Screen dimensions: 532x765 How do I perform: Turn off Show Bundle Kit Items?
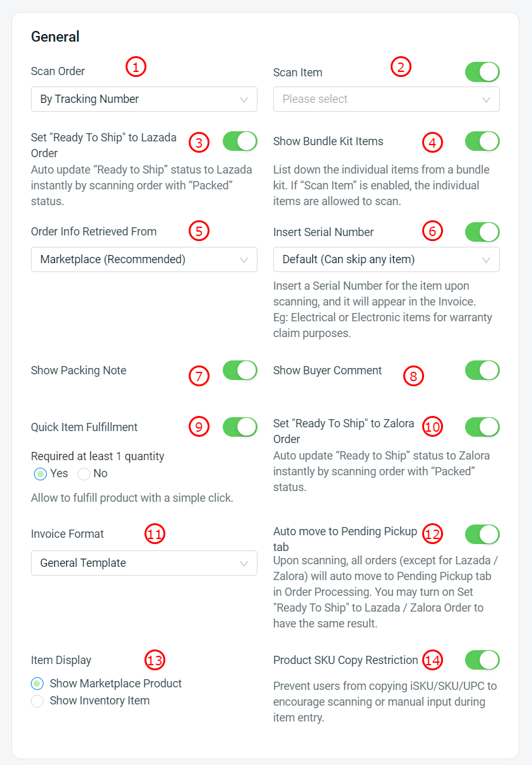(482, 141)
